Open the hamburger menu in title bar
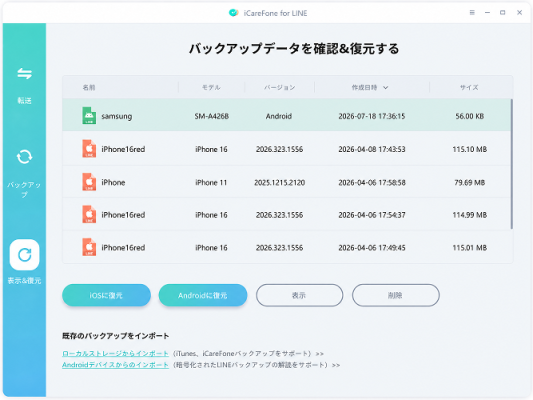This screenshot has width=533, height=400. coord(472,13)
